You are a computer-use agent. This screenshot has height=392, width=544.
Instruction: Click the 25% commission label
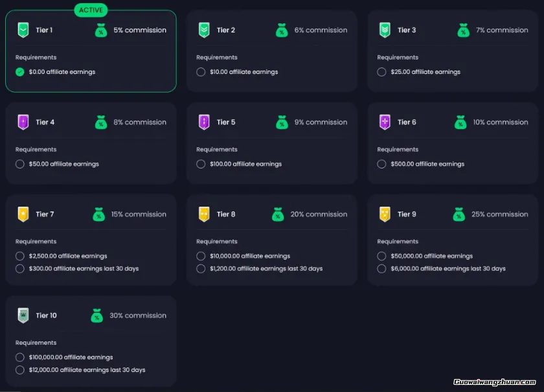click(499, 214)
